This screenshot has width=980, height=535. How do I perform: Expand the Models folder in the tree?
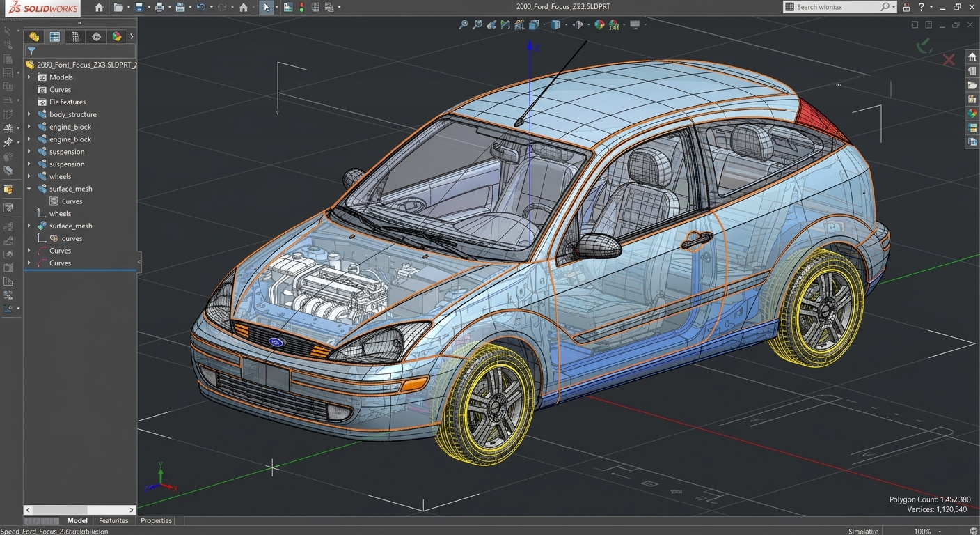click(29, 77)
